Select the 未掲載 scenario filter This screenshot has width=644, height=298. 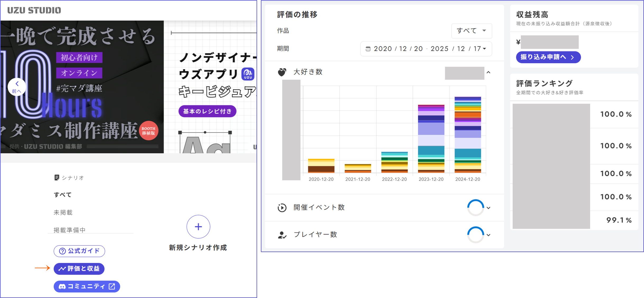[63, 212]
